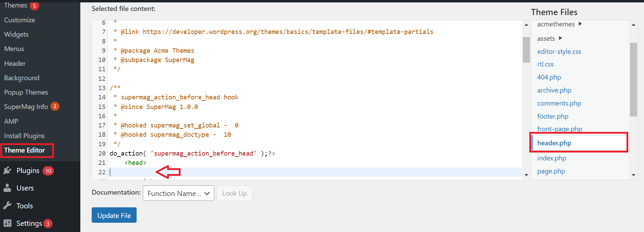644x232 pixels.
Task: Click 'supermag_action_before_head hook' on line 14
Action: [180, 97]
